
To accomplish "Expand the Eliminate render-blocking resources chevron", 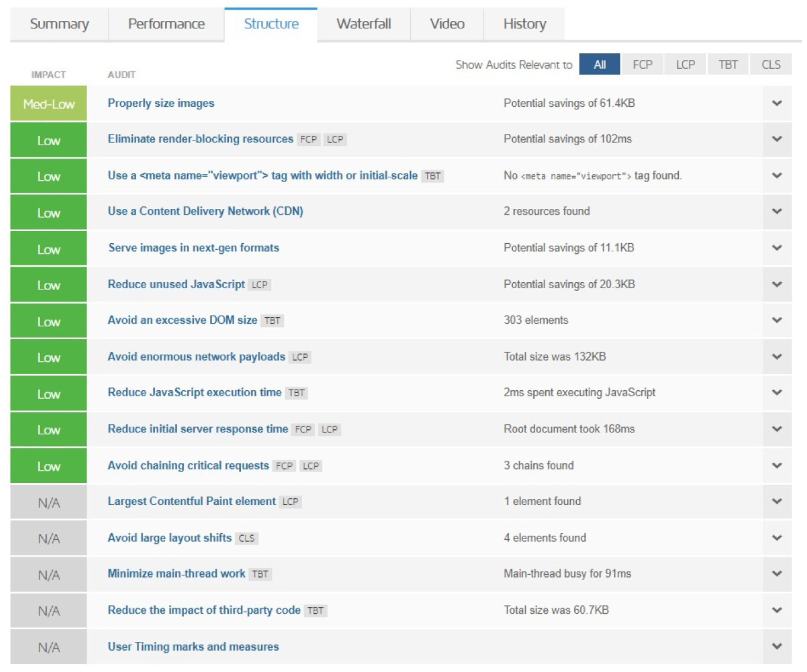I will click(x=777, y=139).
